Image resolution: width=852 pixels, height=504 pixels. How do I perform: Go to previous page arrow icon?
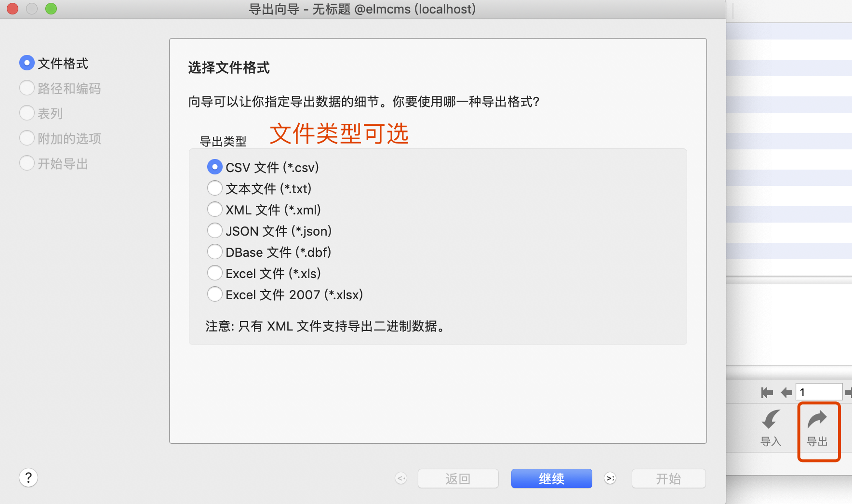[786, 393]
